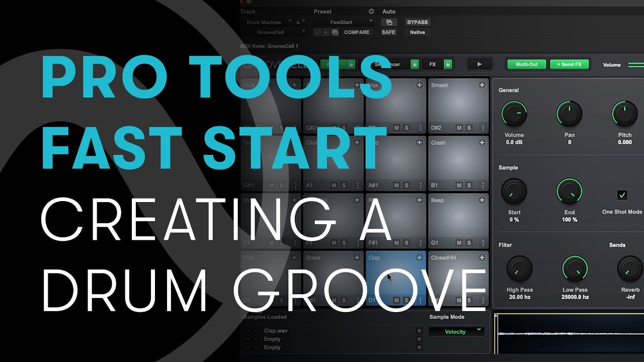Click the Low Pass filter knob
The width and height of the screenshot is (644, 362).
(x=574, y=268)
